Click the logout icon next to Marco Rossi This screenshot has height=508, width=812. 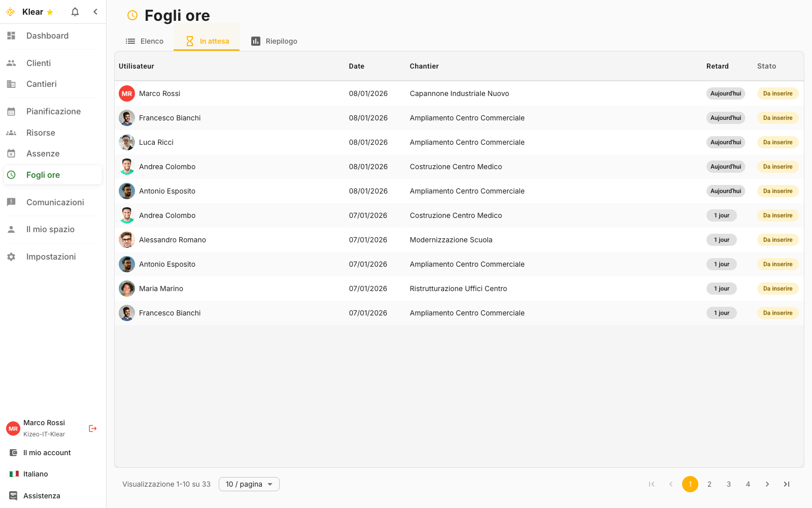93,428
